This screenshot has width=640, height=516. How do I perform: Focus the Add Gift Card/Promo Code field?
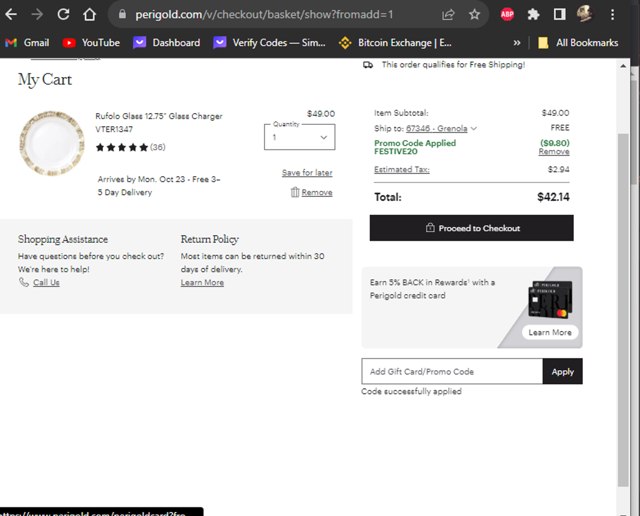coord(452,371)
